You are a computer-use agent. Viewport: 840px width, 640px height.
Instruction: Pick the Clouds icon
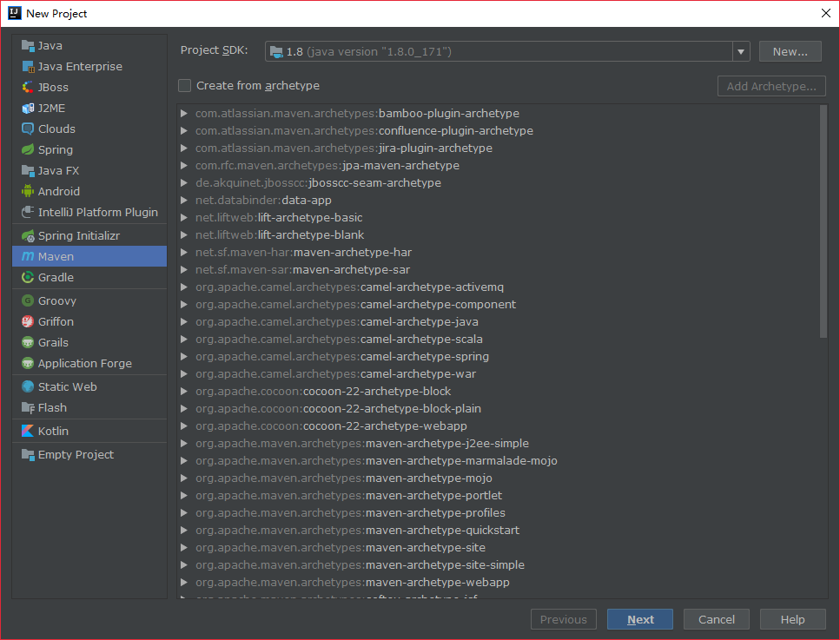tap(28, 129)
